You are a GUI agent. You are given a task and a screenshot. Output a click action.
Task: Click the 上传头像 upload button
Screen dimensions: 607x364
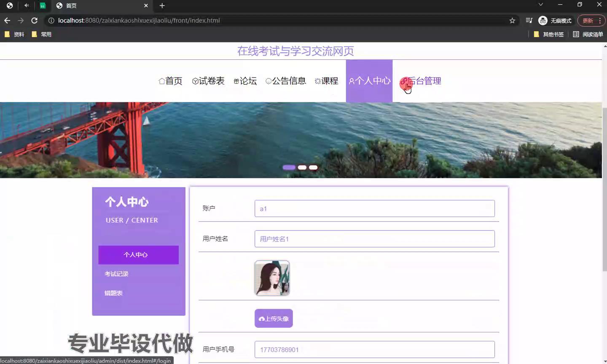pos(274,318)
